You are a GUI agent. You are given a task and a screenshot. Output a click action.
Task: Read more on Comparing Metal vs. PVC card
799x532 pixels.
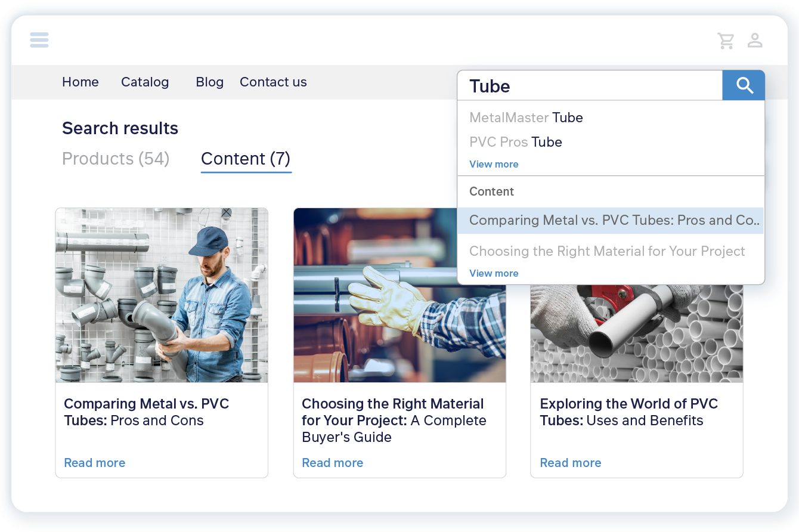[95, 463]
